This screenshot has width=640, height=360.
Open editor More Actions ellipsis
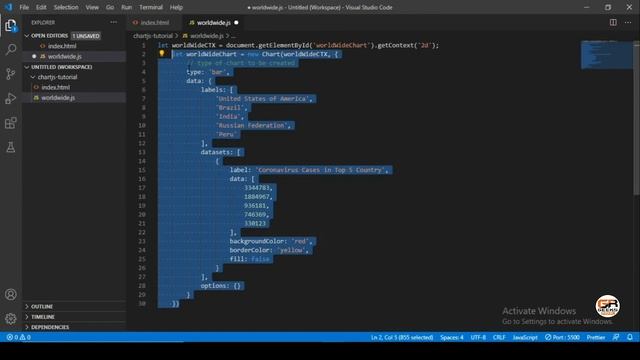628,22
